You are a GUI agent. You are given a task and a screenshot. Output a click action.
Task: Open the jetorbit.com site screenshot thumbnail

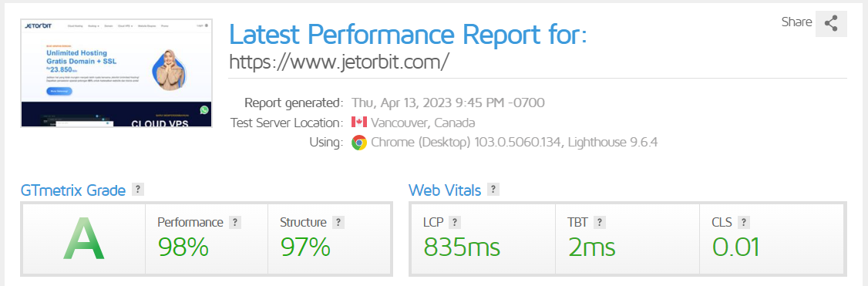pos(116,73)
